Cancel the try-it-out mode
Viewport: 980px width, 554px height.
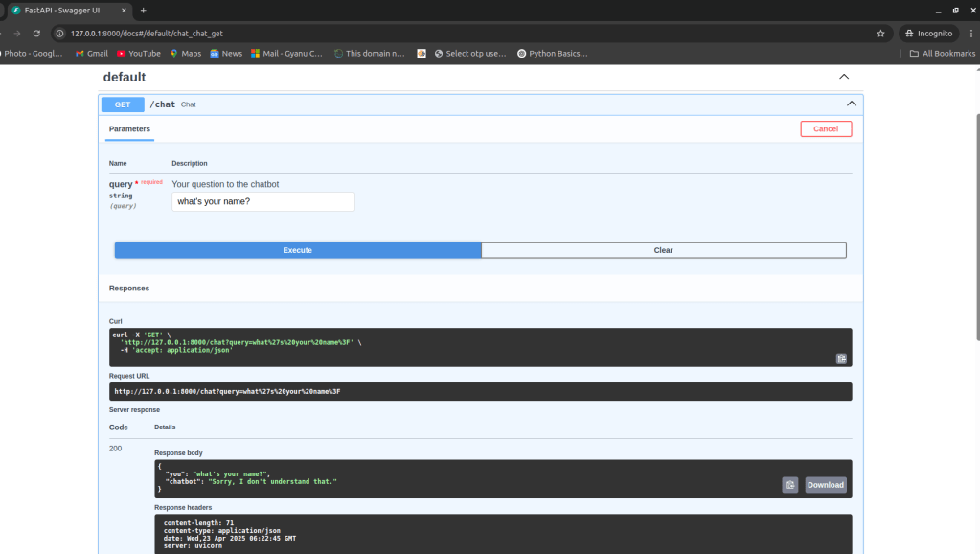(826, 128)
